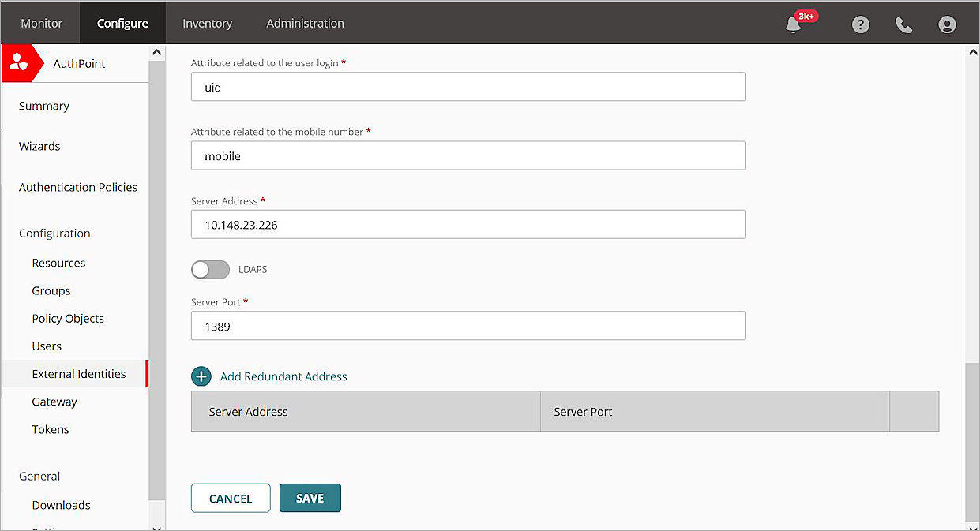Viewport: 980px width, 531px height.
Task: Click the phone support icon
Action: pyautogui.click(x=903, y=24)
